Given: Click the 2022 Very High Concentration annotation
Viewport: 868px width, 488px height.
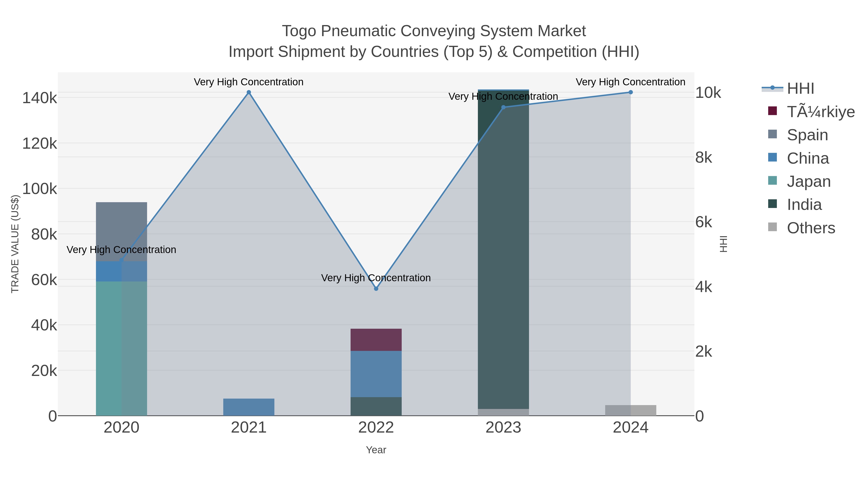Looking at the screenshot, I should (376, 278).
